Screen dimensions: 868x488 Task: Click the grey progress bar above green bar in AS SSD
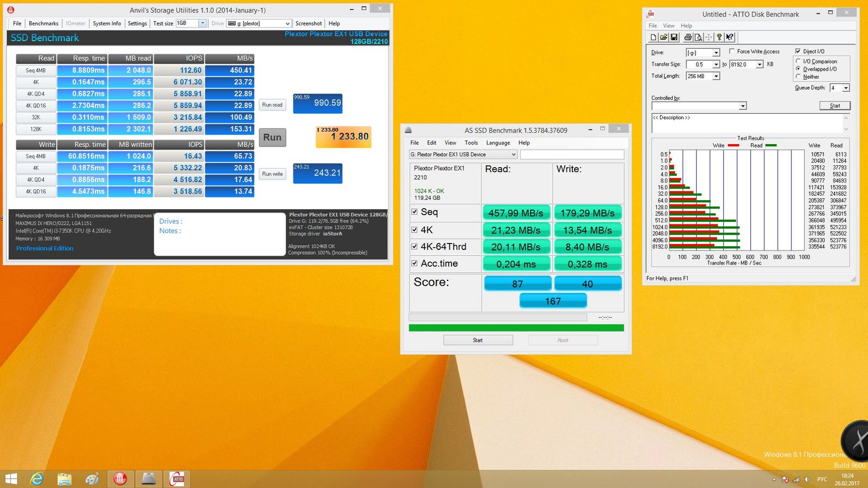click(497, 317)
